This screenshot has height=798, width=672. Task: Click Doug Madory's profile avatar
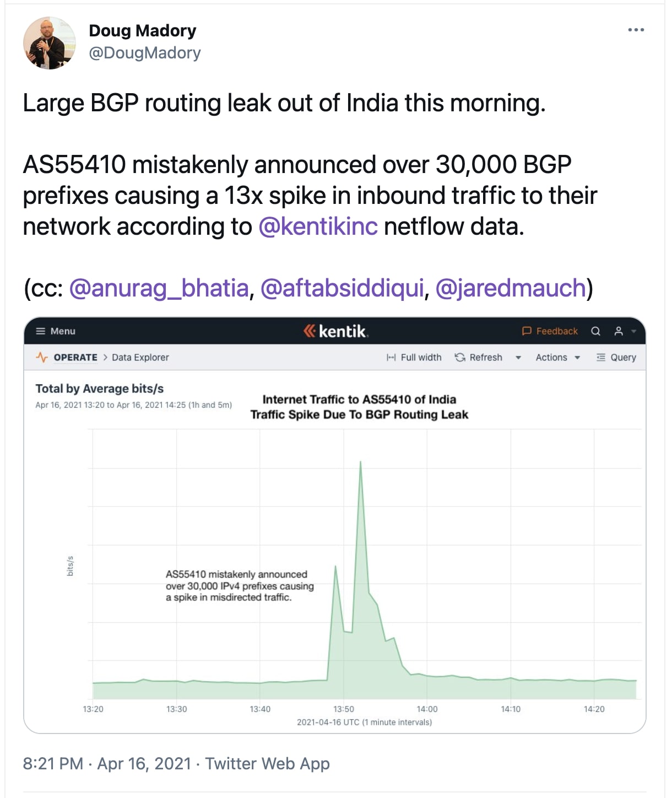click(x=50, y=43)
